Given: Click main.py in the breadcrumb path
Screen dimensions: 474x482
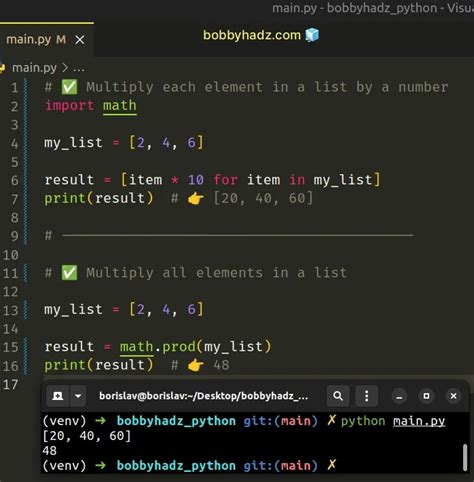Looking at the screenshot, I should (34, 68).
